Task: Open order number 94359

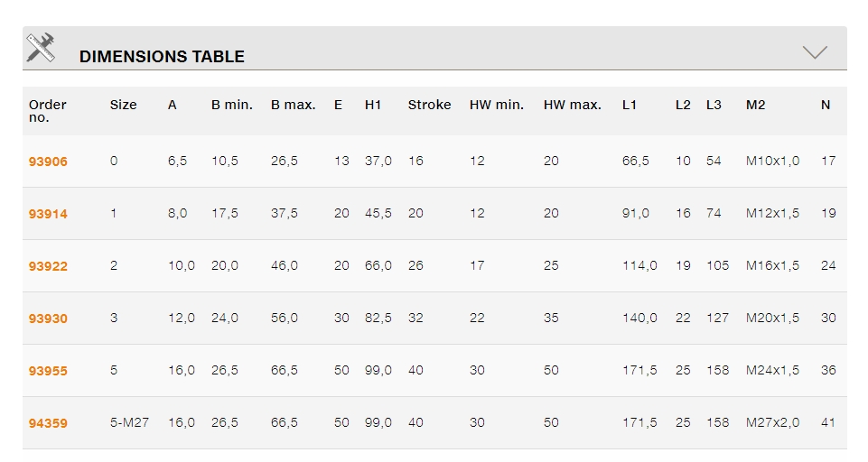Action: [48, 423]
